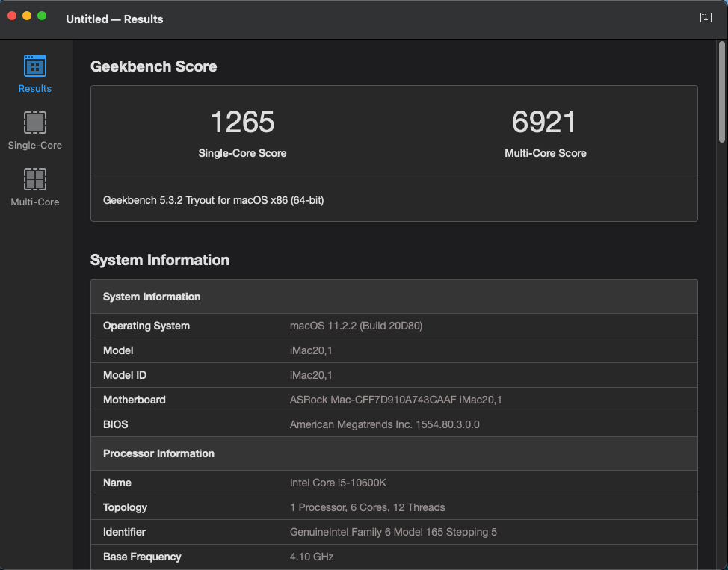This screenshot has width=728, height=570.
Task: Click the Identifier row label
Action: pyautogui.click(x=124, y=532)
